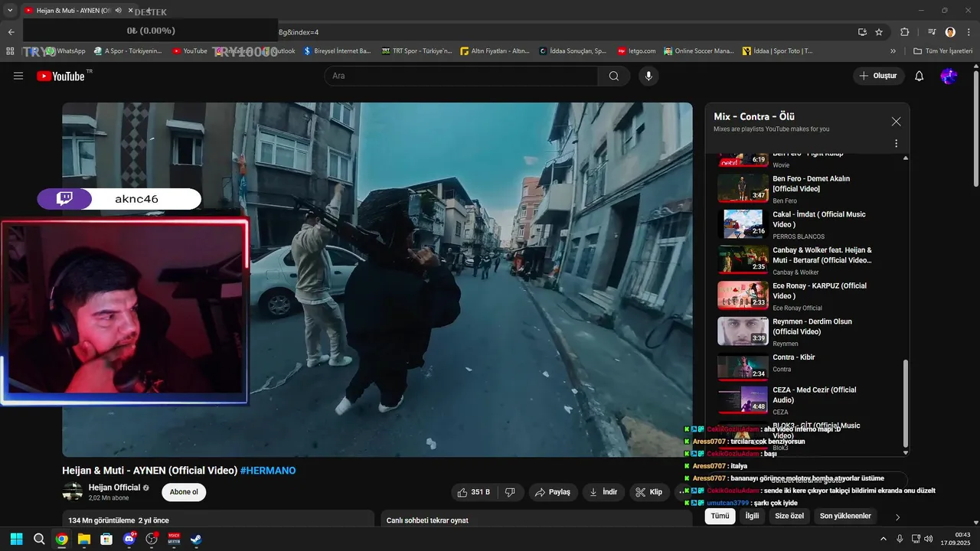Open the Chrome media control icon
This screenshot has width=980, height=551.
click(932, 32)
